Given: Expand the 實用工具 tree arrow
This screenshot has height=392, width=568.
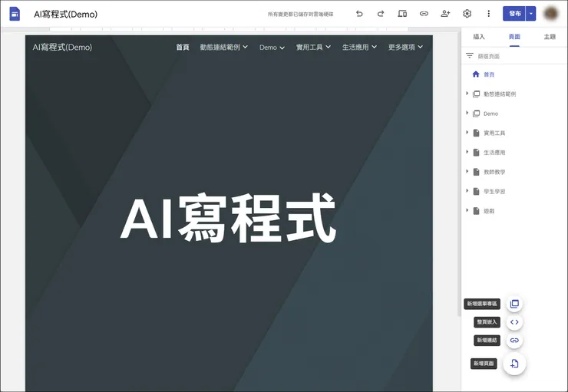Looking at the screenshot, I should point(467,133).
